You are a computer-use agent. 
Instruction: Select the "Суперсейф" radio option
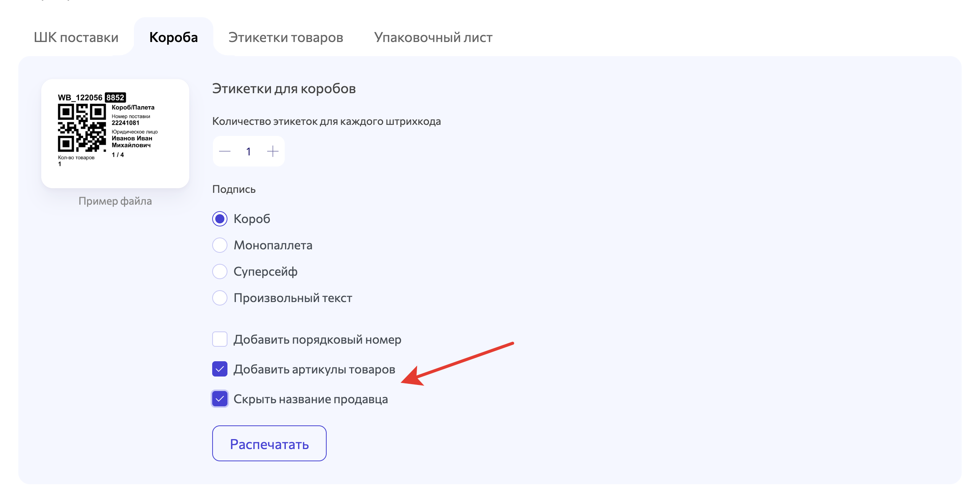click(x=220, y=272)
